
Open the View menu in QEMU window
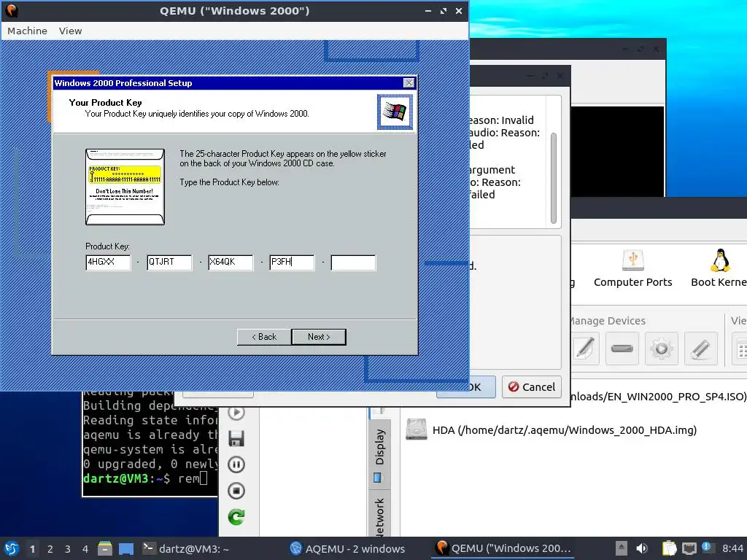(71, 31)
